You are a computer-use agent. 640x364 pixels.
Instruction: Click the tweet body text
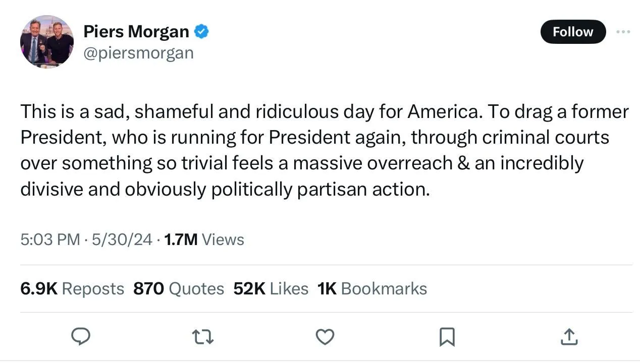323,150
